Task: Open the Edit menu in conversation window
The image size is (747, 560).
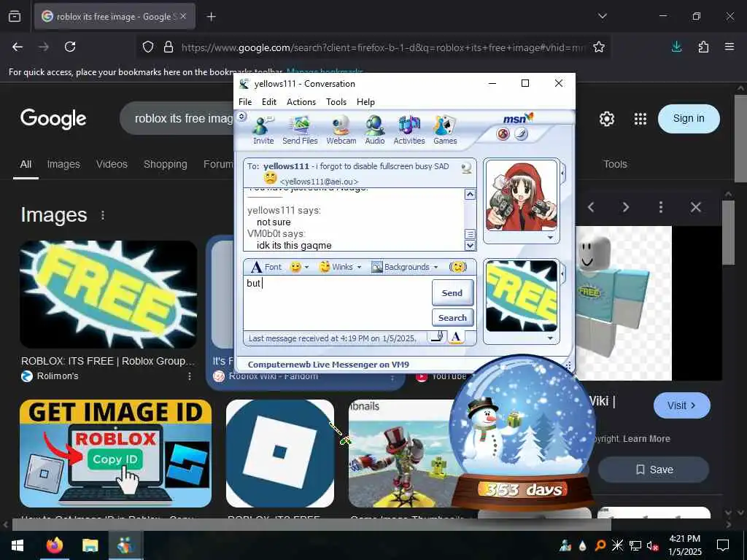Action: (x=268, y=102)
